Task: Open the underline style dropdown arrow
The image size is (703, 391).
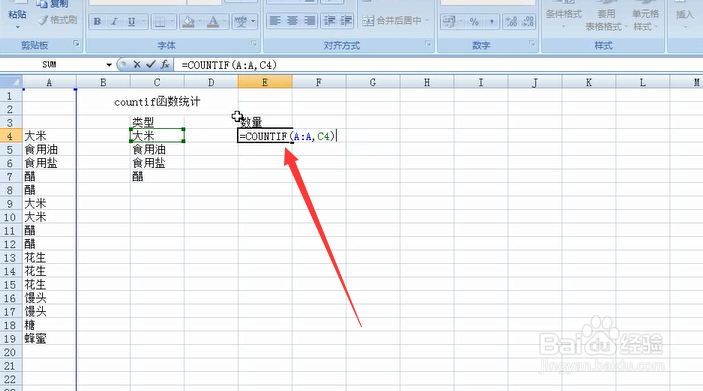Action: pyautogui.click(x=143, y=21)
